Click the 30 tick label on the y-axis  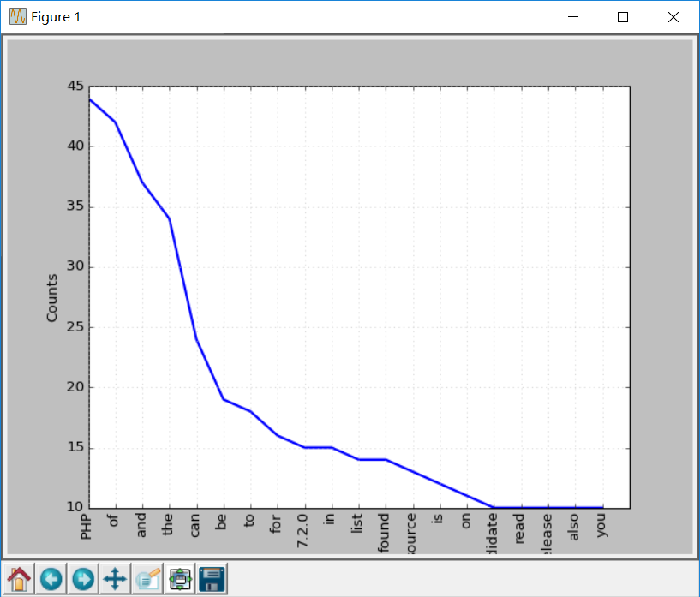75,266
